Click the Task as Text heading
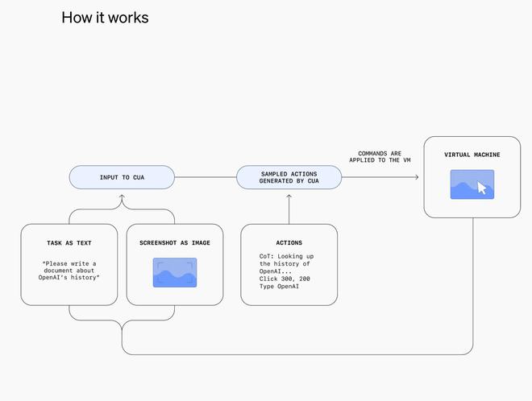The width and height of the screenshot is (532, 401). click(70, 242)
